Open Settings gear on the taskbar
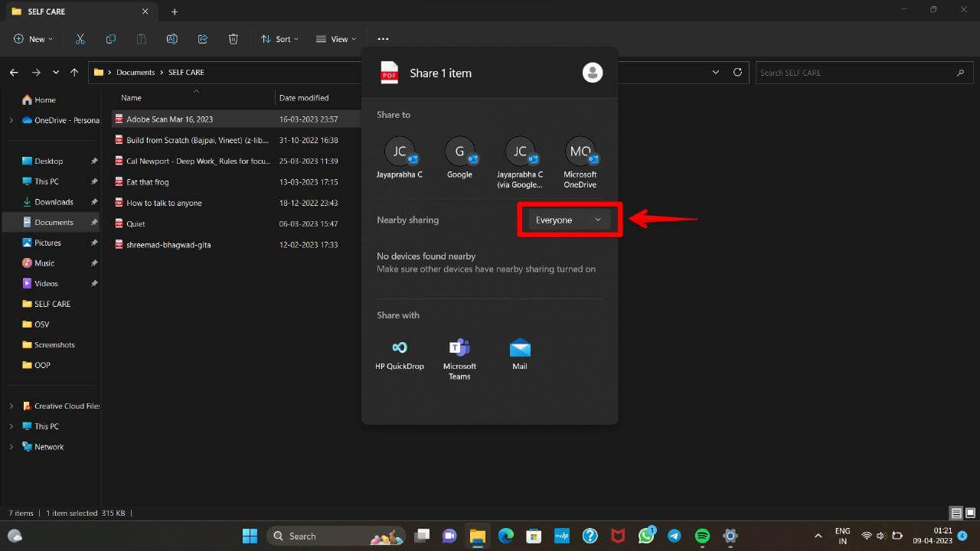This screenshot has height=551, width=980. tap(730, 536)
